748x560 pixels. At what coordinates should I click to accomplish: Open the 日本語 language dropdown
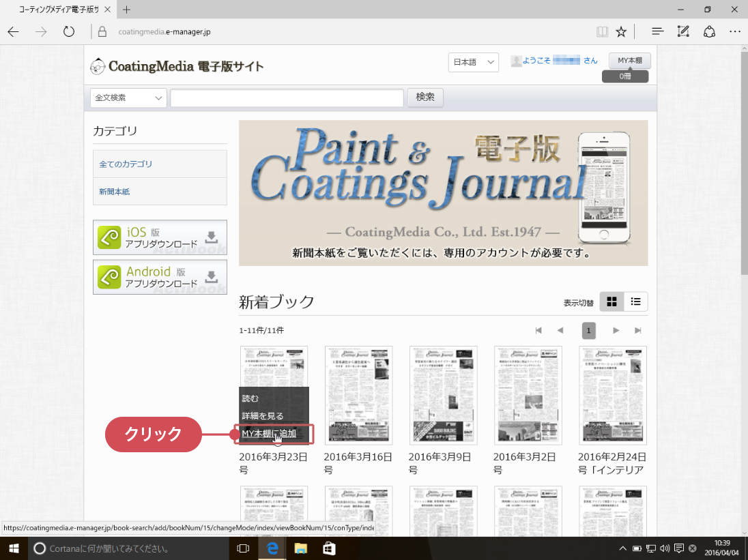coord(474,62)
